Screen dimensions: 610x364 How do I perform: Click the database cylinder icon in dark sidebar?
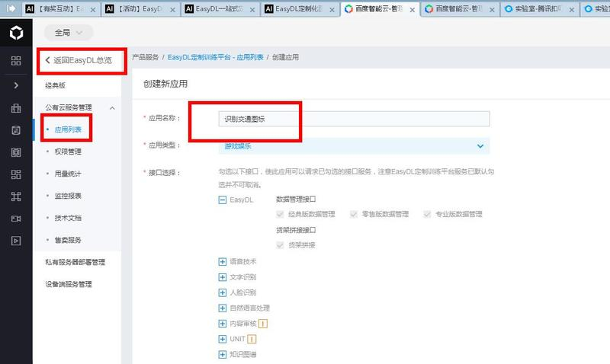pyautogui.click(x=16, y=130)
